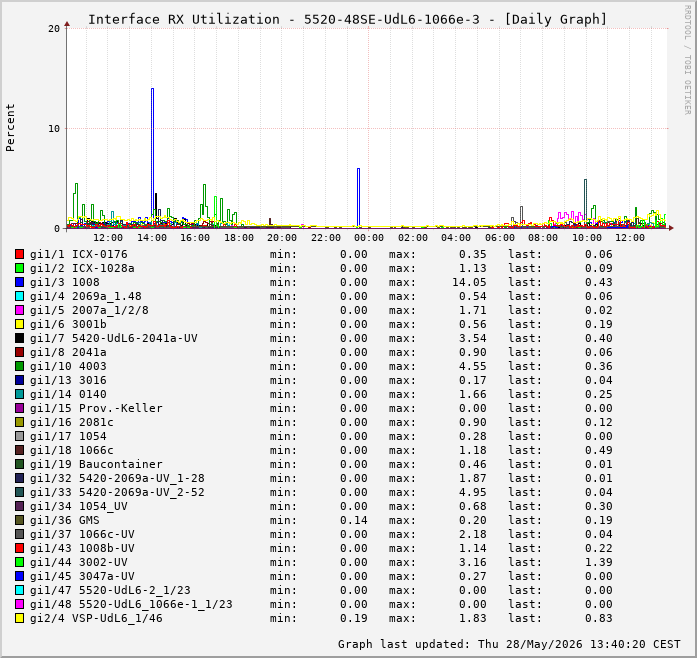The height and width of the screenshot is (658, 697).
Task: Click the cyan swatch for gi1/47 5520-UdL6-2_1/23
Action: pos(19,590)
